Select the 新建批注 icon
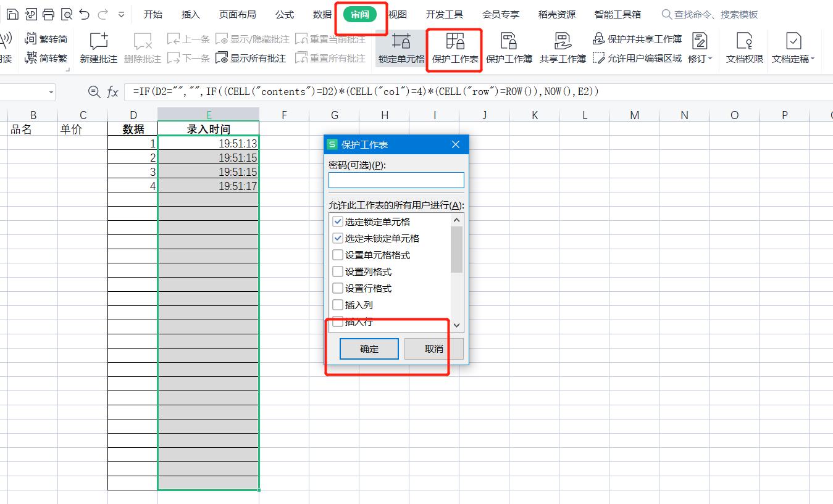Viewport: 833px width, 504px height. pos(99,48)
